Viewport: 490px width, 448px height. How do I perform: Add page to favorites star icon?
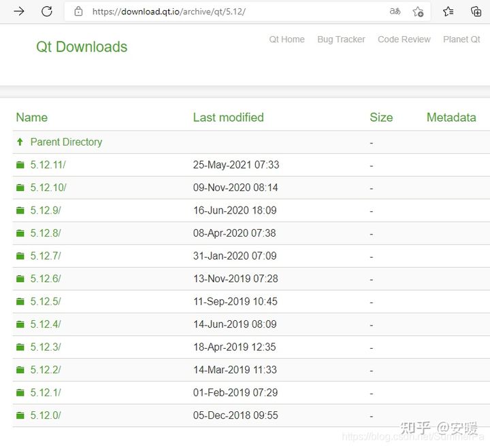tap(418, 12)
